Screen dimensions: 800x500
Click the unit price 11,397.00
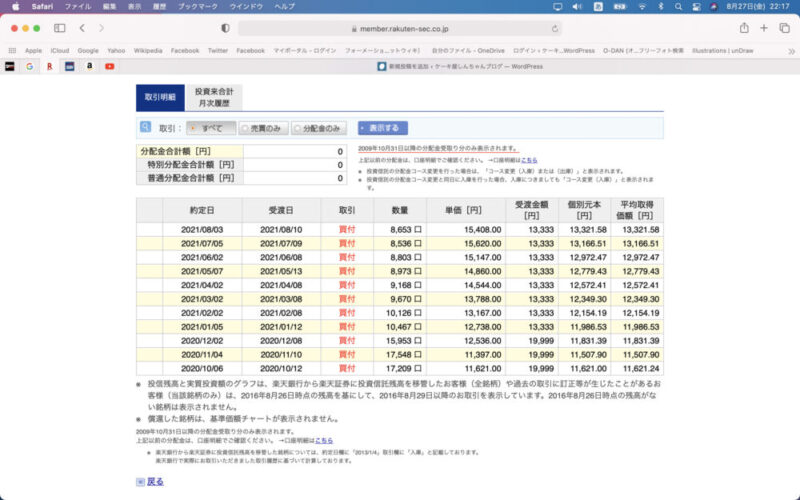(x=482, y=355)
